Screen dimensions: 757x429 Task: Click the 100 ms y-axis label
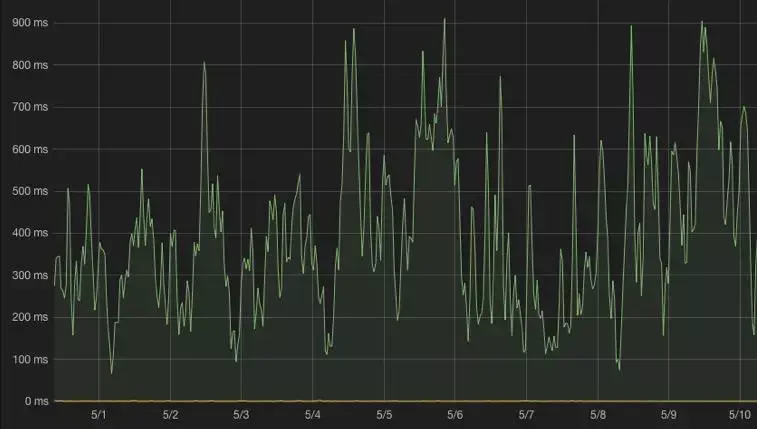(x=30, y=360)
